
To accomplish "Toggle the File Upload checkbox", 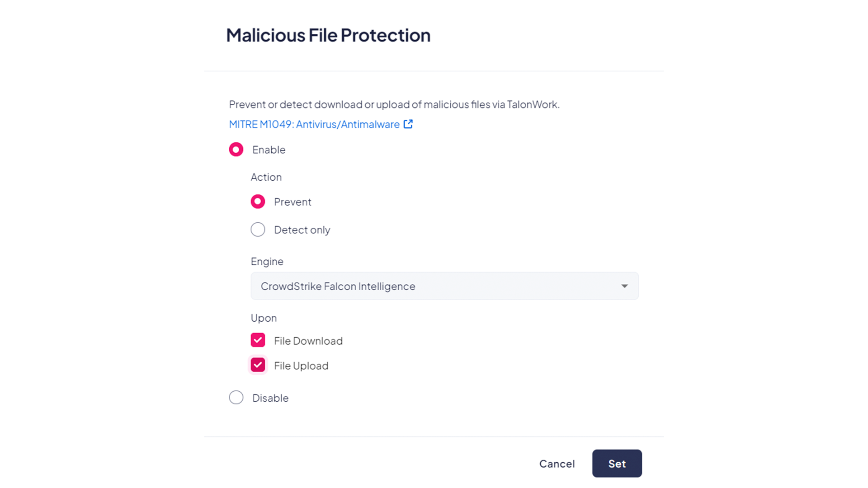I will (258, 365).
